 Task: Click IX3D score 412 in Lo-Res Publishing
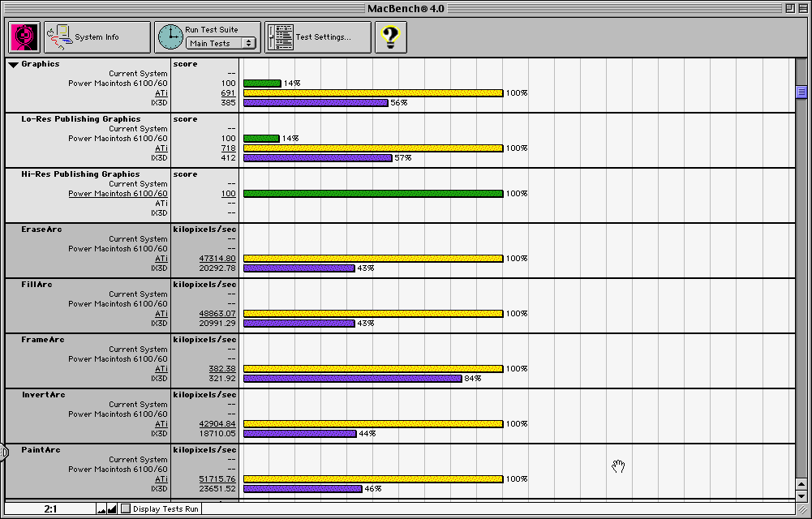coord(229,158)
